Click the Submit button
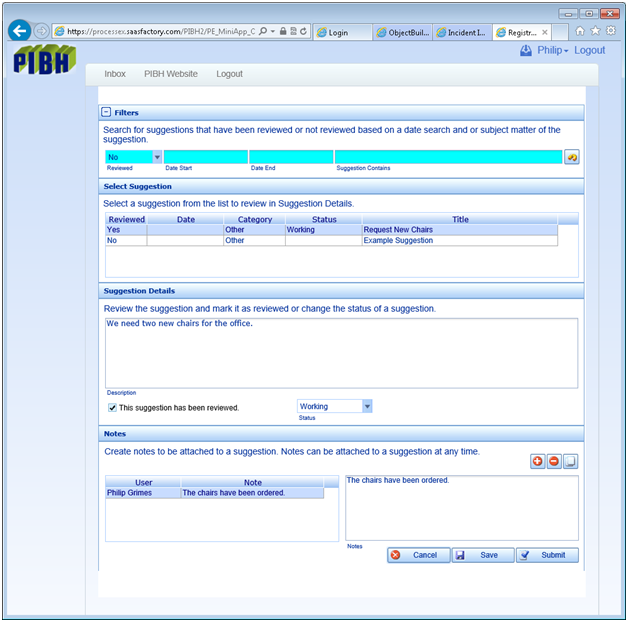Image resolution: width=628 pixels, height=622 pixels. click(x=547, y=555)
